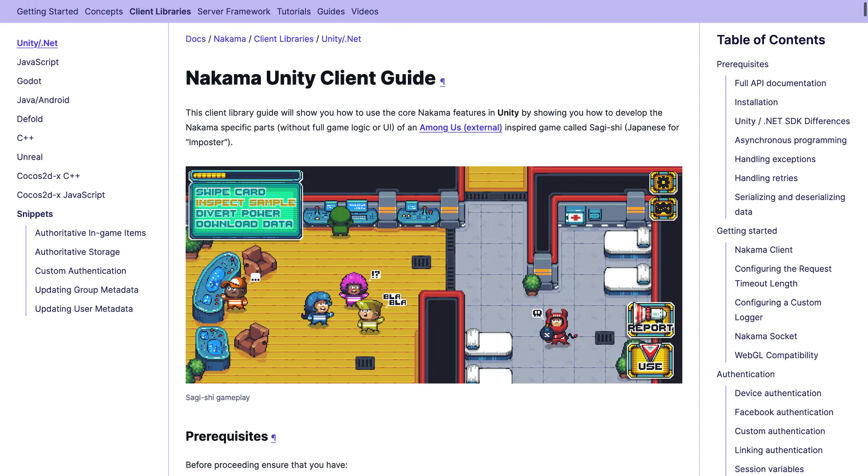868x476 pixels.
Task: Click the Nakama breadcrumb link
Action: [x=230, y=39]
